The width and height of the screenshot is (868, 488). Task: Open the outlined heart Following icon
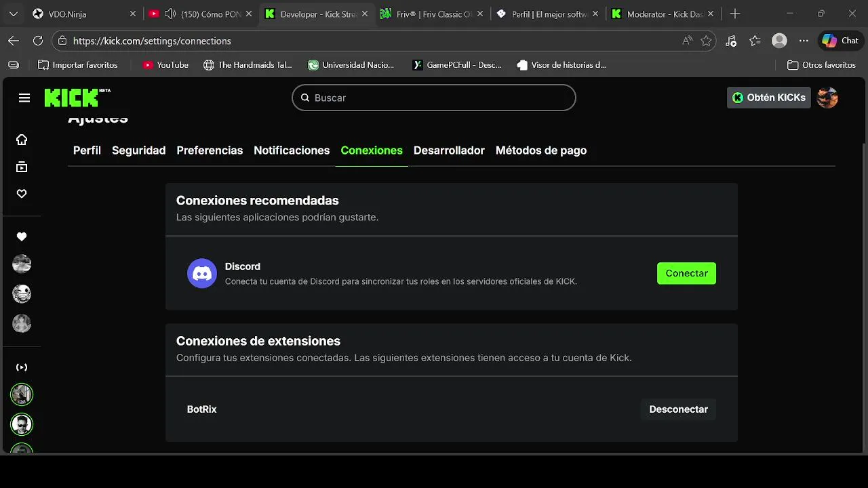tap(22, 194)
